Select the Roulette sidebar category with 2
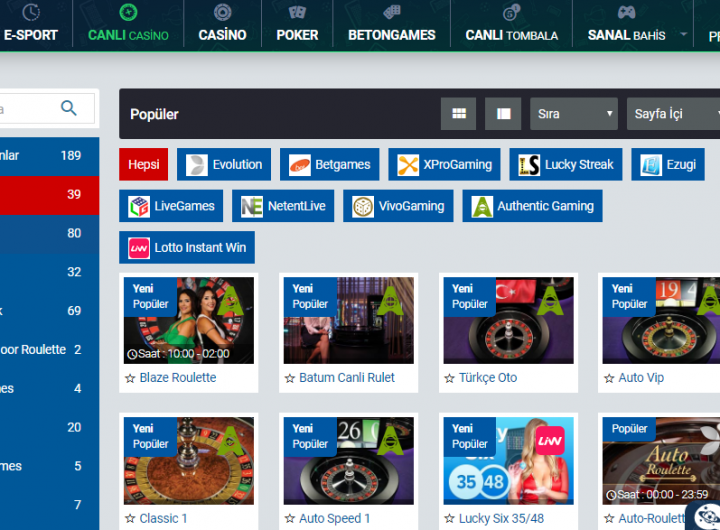Screen dimensions: 720x530 click(50, 350)
